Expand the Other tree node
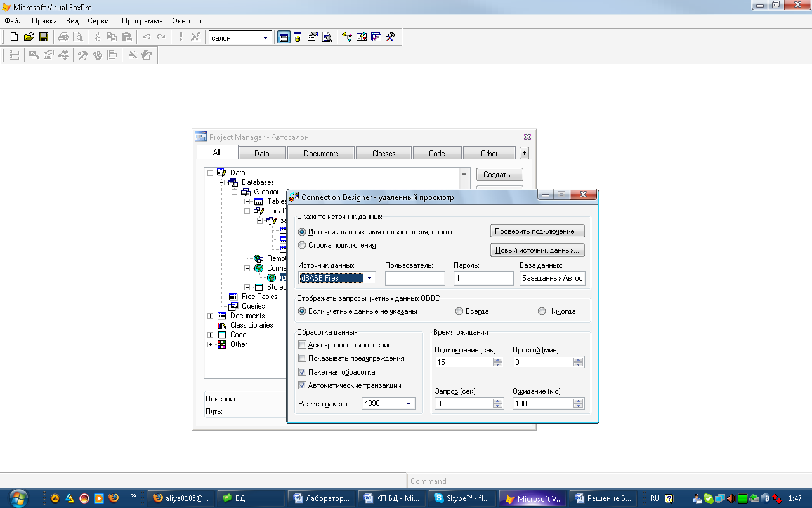The height and width of the screenshot is (508, 812). pyautogui.click(x=211, y=344)
